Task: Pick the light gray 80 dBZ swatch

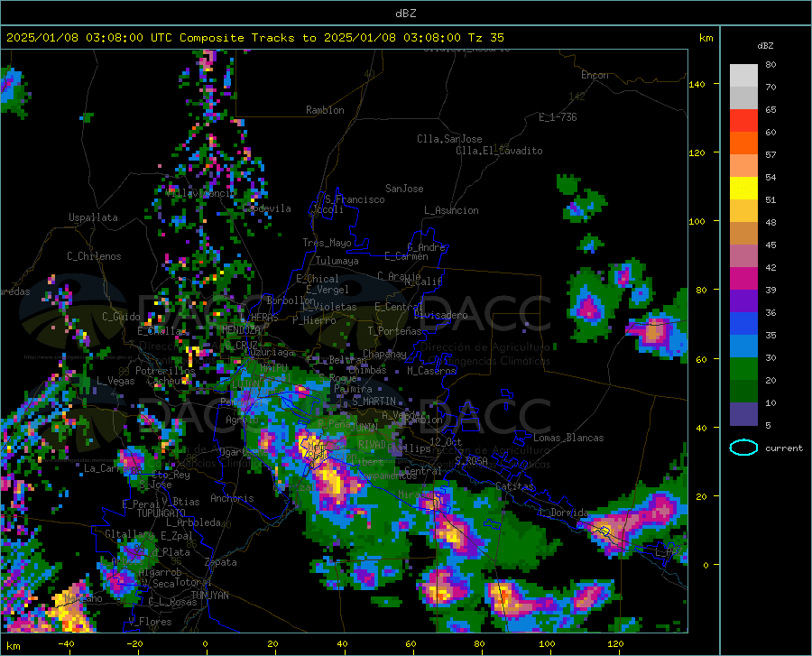Action: tap(743, 76)
